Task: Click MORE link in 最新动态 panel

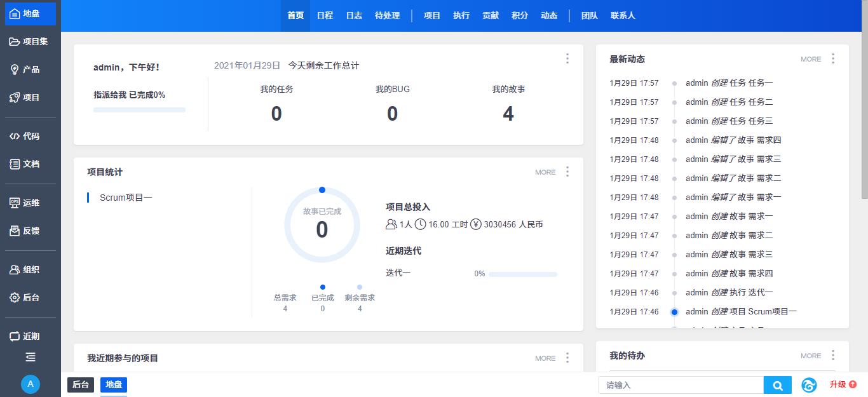Action: point(810,59)
